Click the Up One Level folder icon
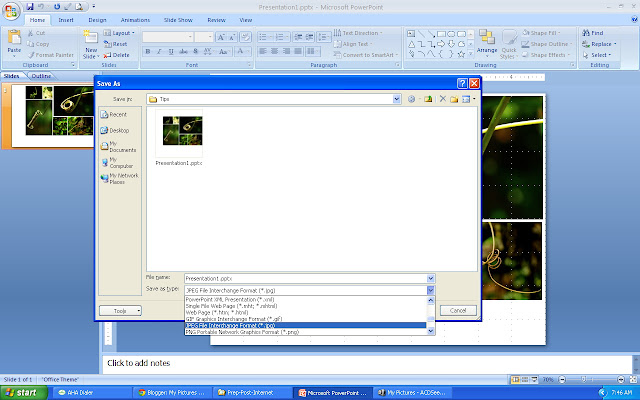640x400 pixels. (x=428, y=99)
